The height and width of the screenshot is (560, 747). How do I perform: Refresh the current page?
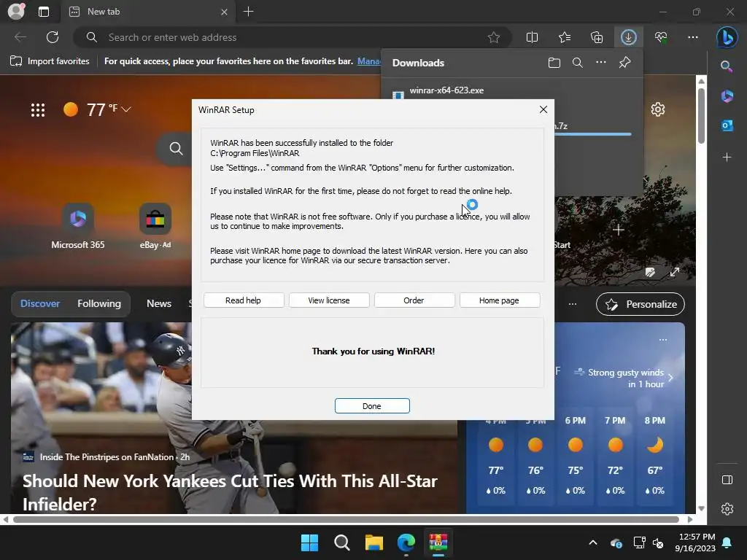point(53,37)
